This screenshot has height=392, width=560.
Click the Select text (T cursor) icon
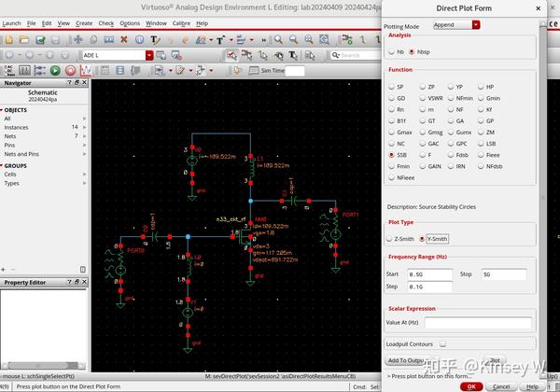(x=293, y=55)
